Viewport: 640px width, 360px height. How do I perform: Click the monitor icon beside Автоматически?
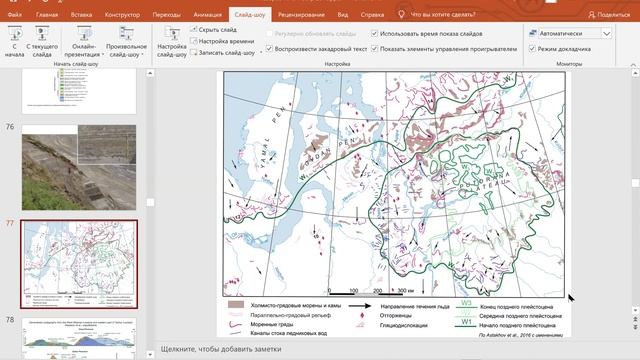coord(533,33)
